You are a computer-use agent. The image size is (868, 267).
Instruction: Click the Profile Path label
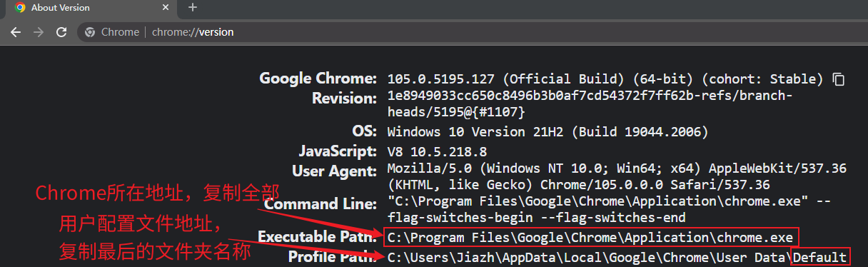[333, 257]
